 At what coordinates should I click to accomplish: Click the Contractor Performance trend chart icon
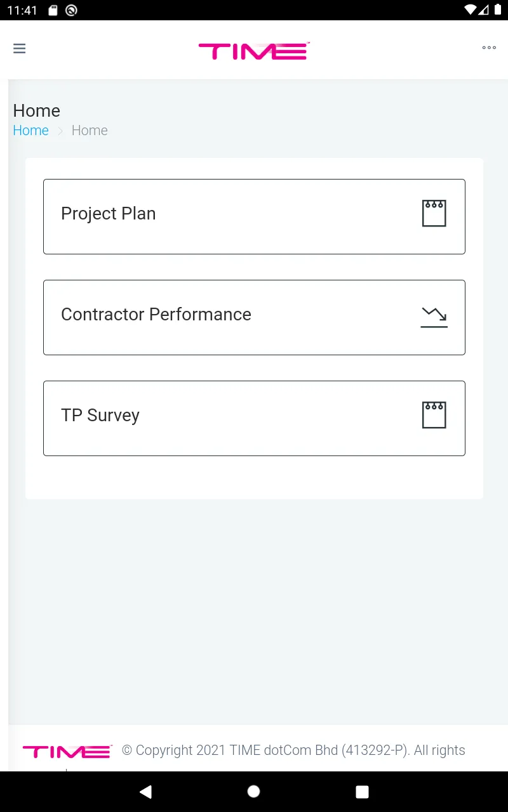434,317
